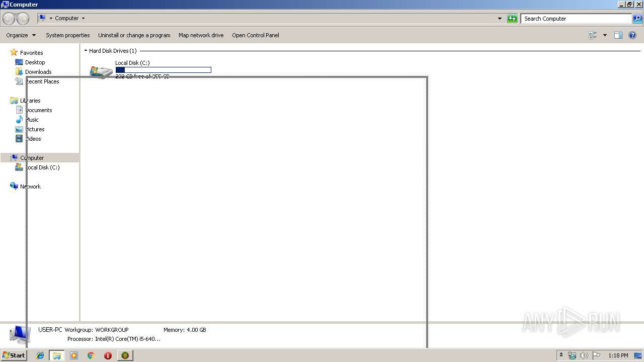
Task: Launch Google Chrome from taskbar
Action: pyautogui.click(x=91, y=355)
